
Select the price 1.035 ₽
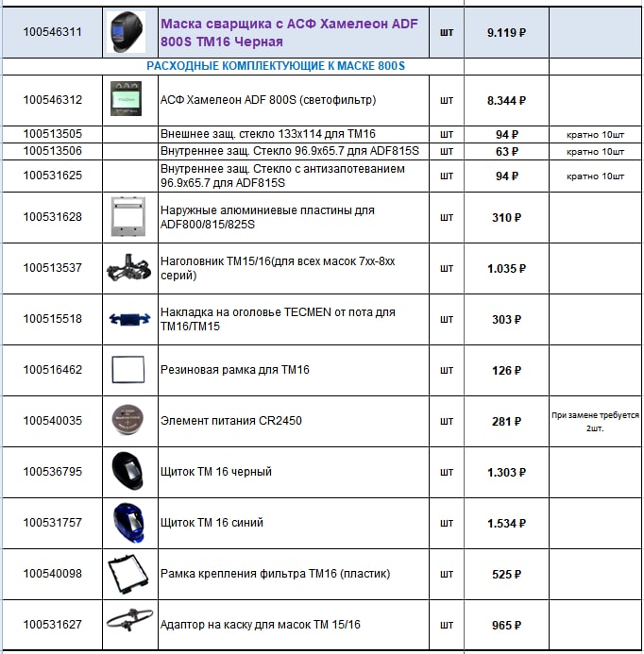(506, 269)
